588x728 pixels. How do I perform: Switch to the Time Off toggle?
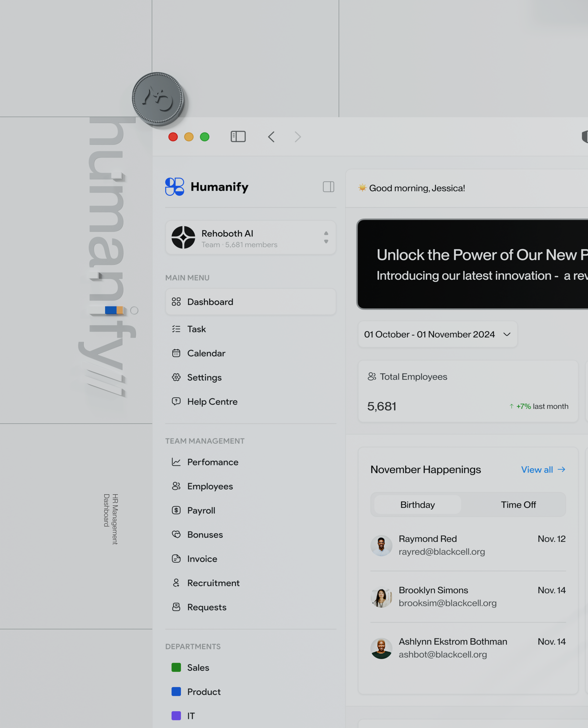click(518, 505)
